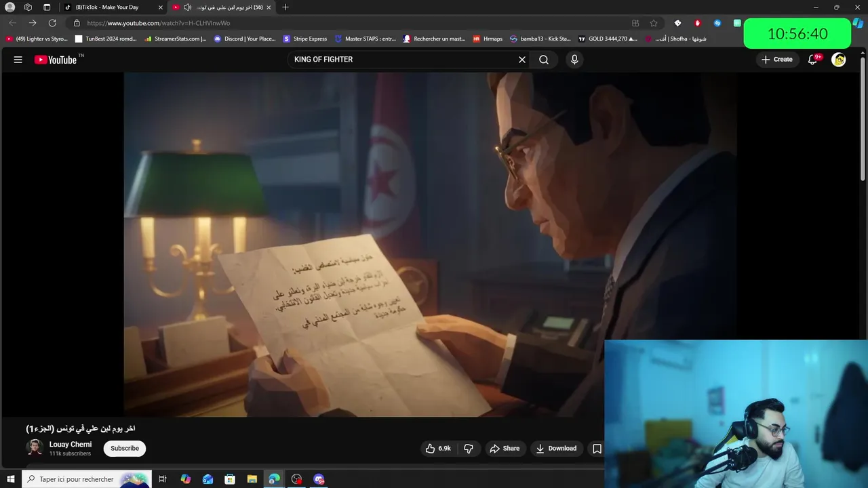868x488 pixels.
Task: Open the Discord bookmark
Action: click(x=245, y=39)
